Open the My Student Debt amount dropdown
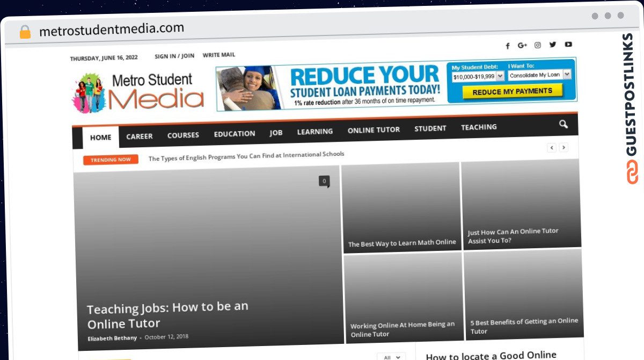Screen dimensions: 644x360 tap(478, 76)
